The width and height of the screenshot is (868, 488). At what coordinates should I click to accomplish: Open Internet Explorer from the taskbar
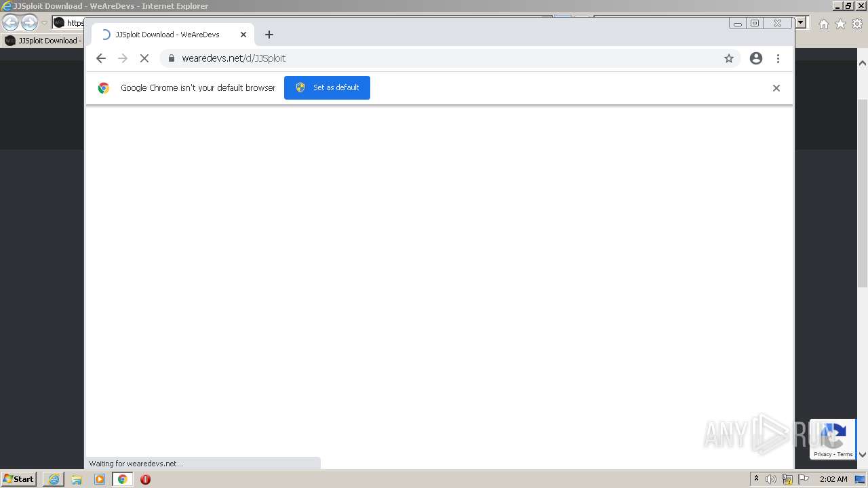click(x=54, y=479)
